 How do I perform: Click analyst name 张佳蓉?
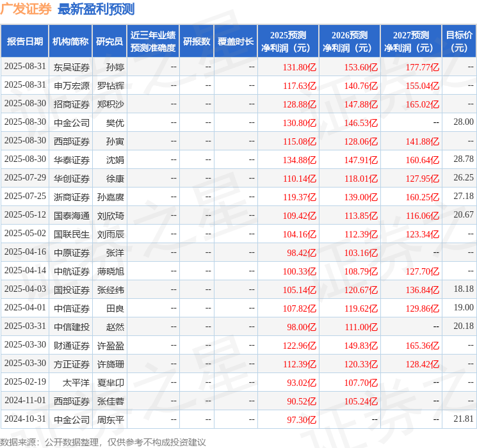click(x=111, y=401)
